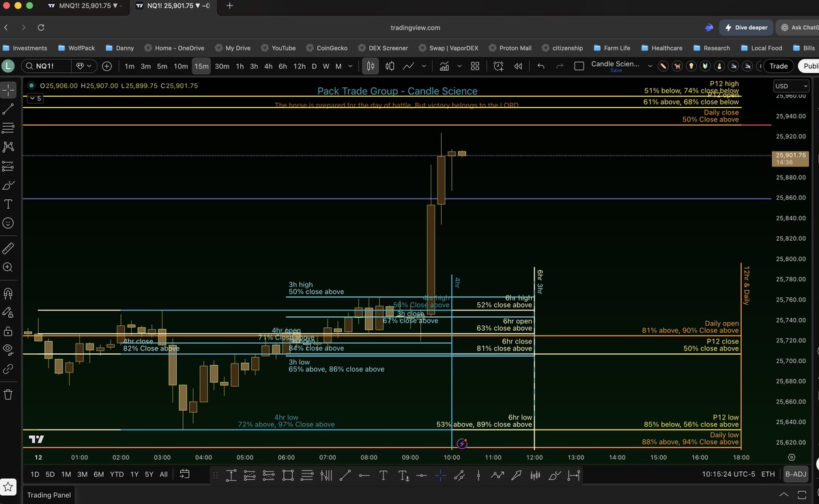Switch to the NQ1! 25,901.75 browser tab
Screen dimensions: 819x504
[x=173, y=6]
